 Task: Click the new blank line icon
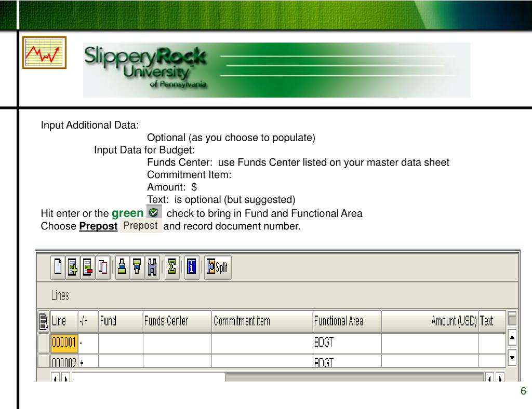(x=58, y=267)
